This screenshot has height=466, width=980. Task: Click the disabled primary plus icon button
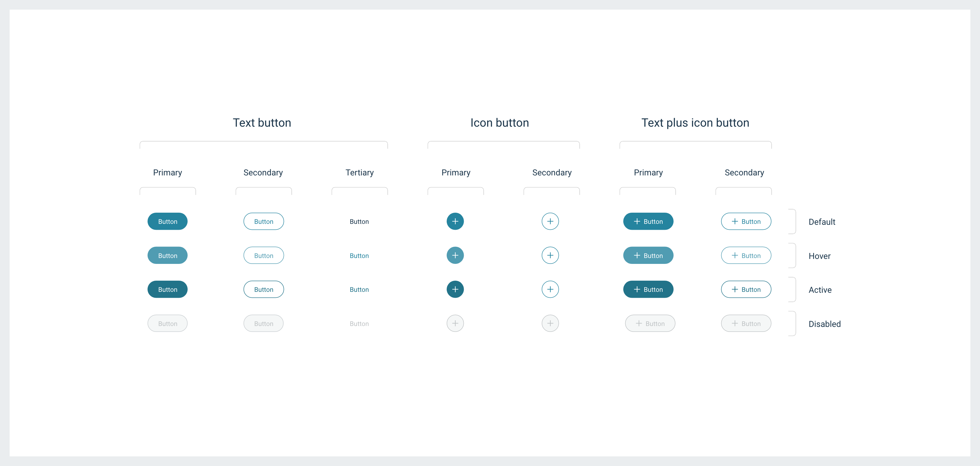click(x=455, y=323)
